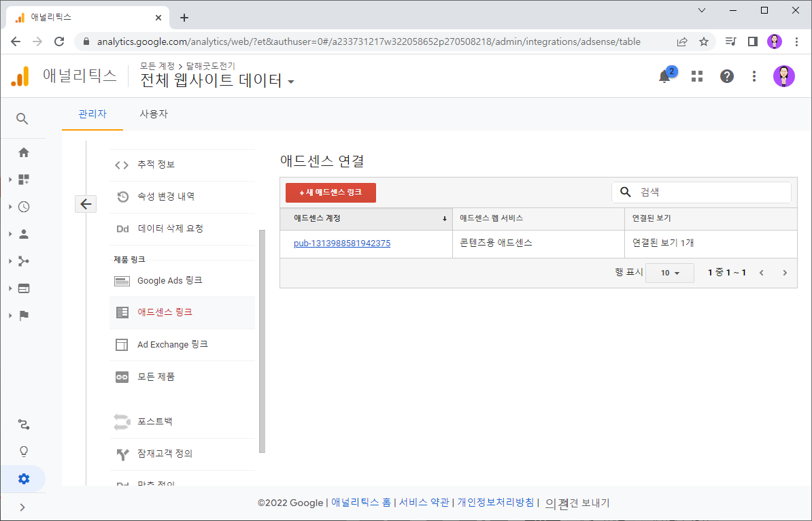Open Analytics header more options menu
This screenshot has height=521, width=812.
pyautogui.click(x=754, y=76)
